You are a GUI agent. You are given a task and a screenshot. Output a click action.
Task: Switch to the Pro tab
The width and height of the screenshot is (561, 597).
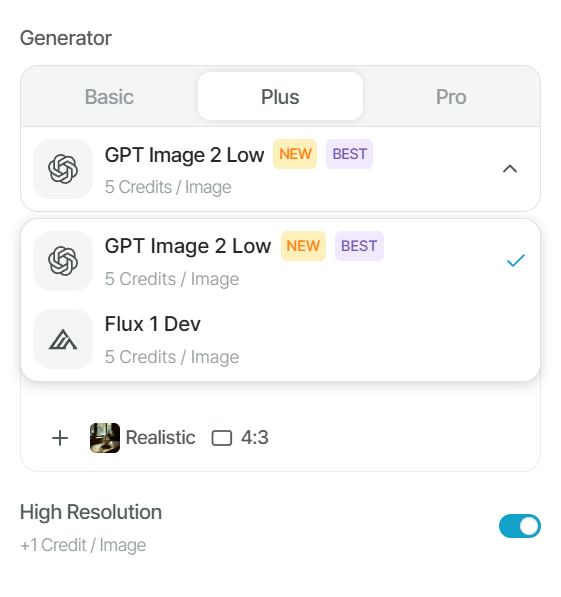[x=451, y=97]
